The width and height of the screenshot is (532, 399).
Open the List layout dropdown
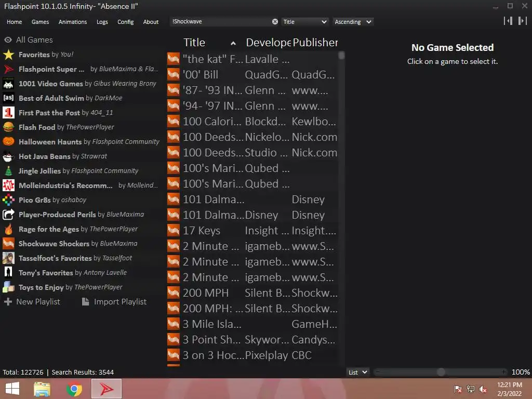click(357, 372)
